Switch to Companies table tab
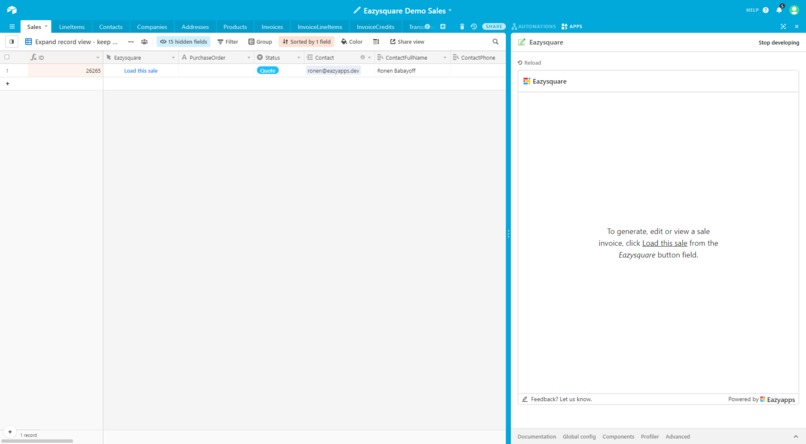 pyautogui.click(x=152, y=27)
